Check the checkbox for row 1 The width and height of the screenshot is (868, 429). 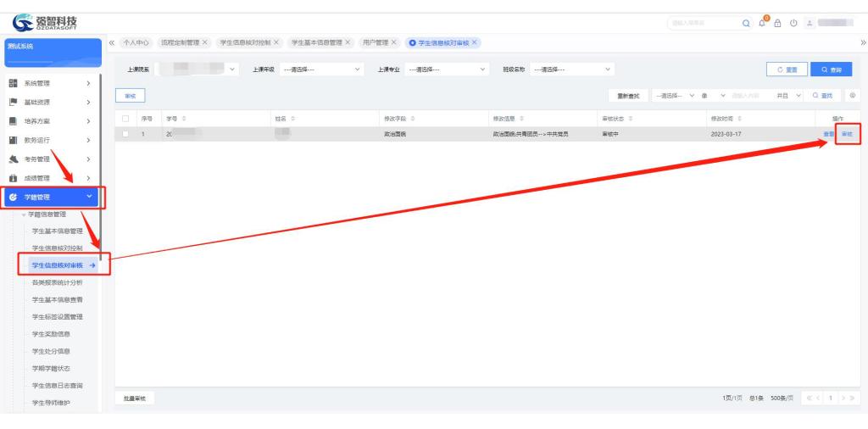click(x=126, y=134)
